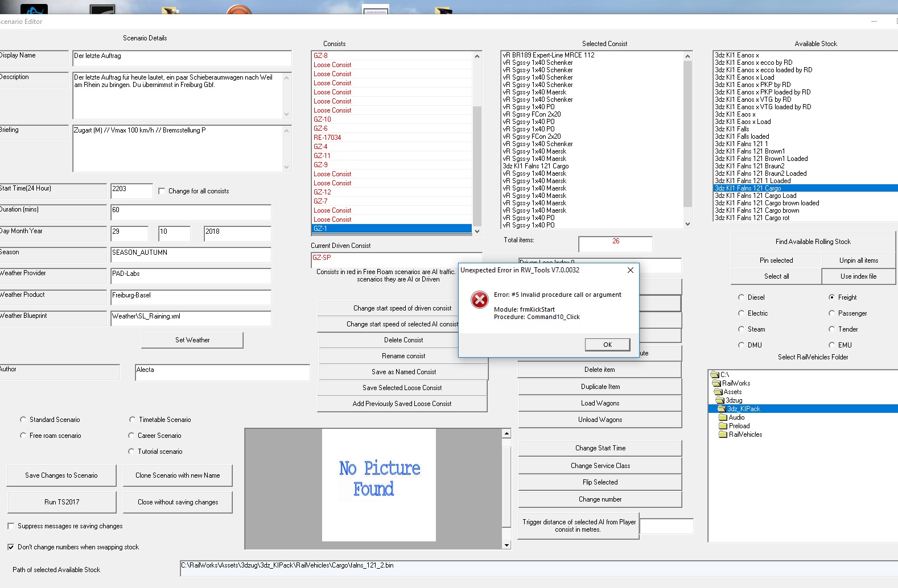Select the Assets folder icon
This screenshot has width=898, height=588.
point(719,392)
